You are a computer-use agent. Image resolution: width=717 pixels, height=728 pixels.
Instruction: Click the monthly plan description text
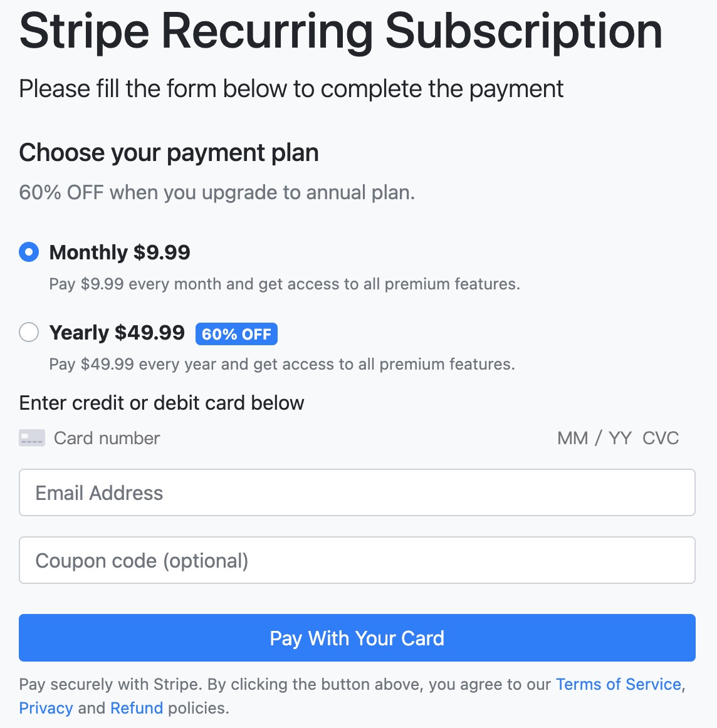[285, 284]
